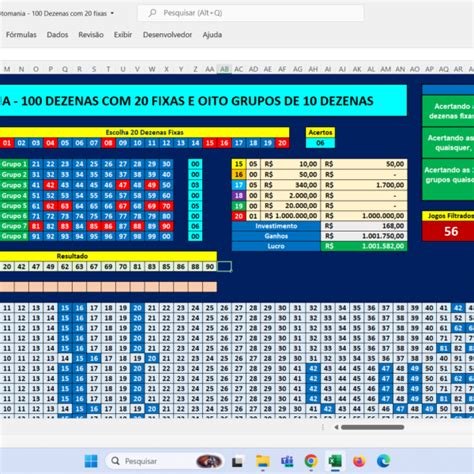
Task: Select column header AB
Action: click(x=224, y=69)
